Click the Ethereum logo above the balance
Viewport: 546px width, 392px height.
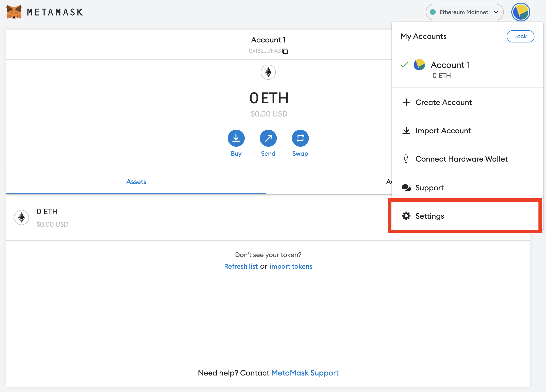coord(268,72)
